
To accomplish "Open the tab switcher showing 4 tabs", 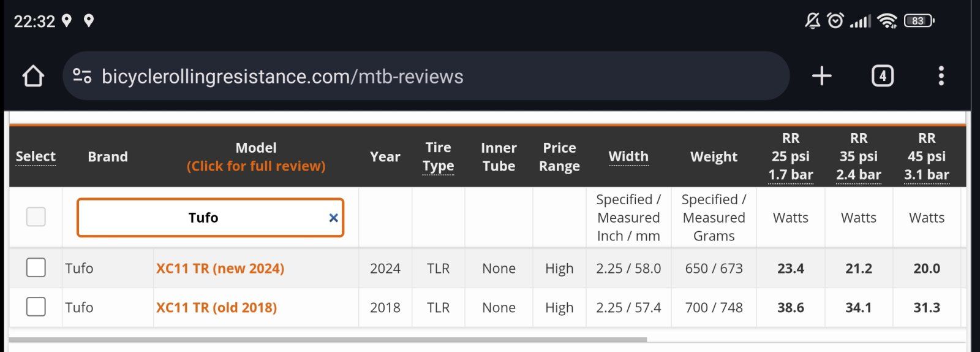I will 882,76.
